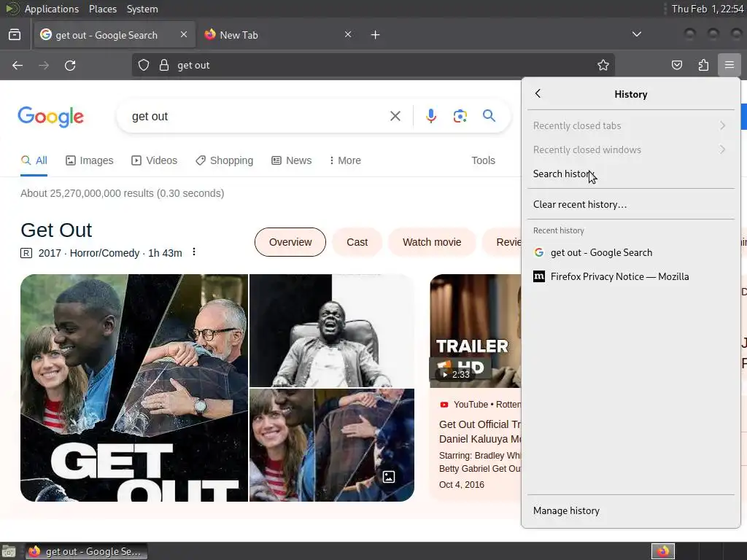This screenshot has width=747, height=560.
Task: Switch to the Images results tab
Action: coord(90,160)
